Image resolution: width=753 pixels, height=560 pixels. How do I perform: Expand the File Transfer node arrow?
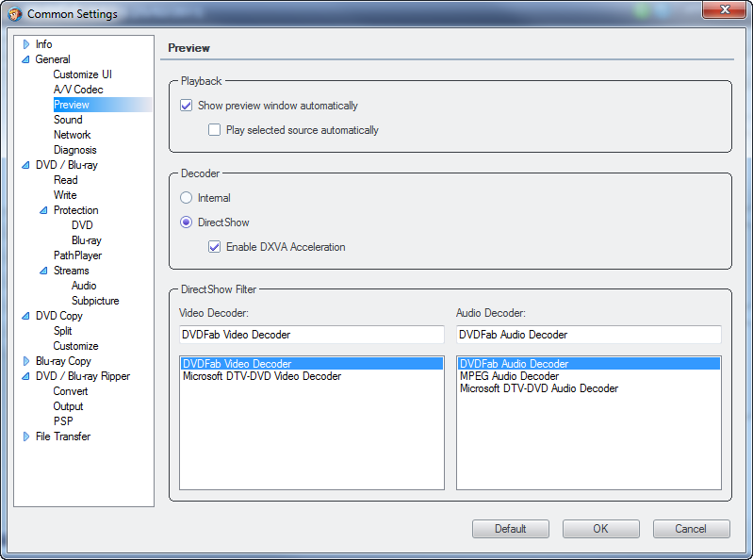[x=26, y=436]
